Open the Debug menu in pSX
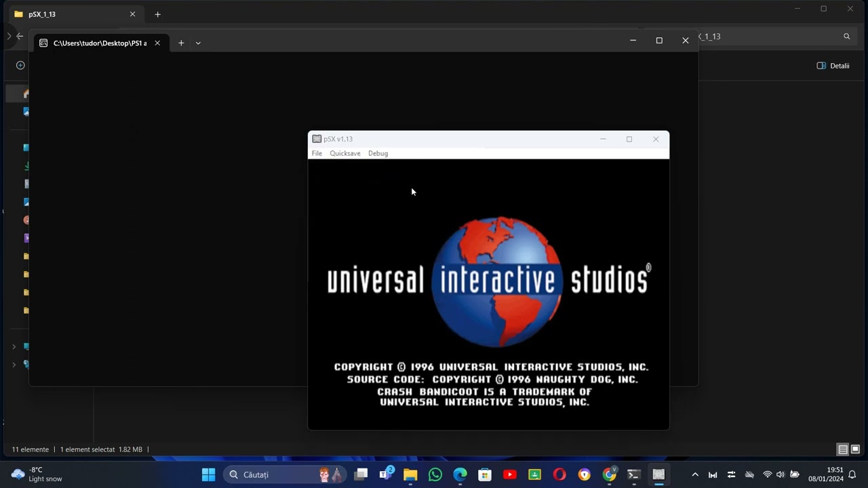This screenshot has height=488, width=868. [378, 153]
